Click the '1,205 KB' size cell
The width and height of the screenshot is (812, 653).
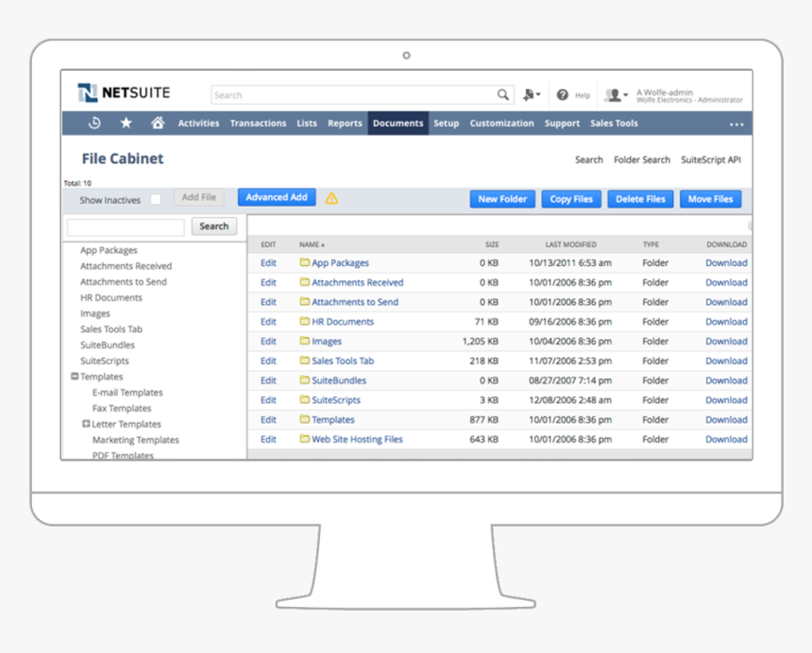coord(480,341)
